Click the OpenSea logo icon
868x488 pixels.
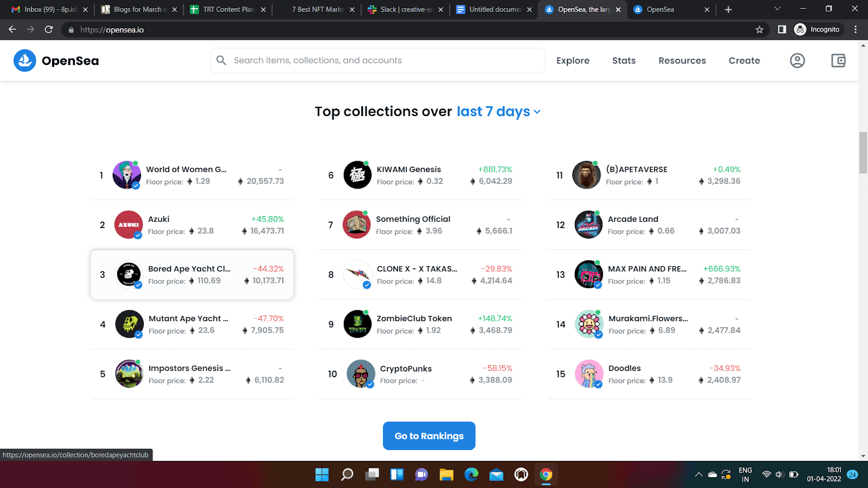25,61
